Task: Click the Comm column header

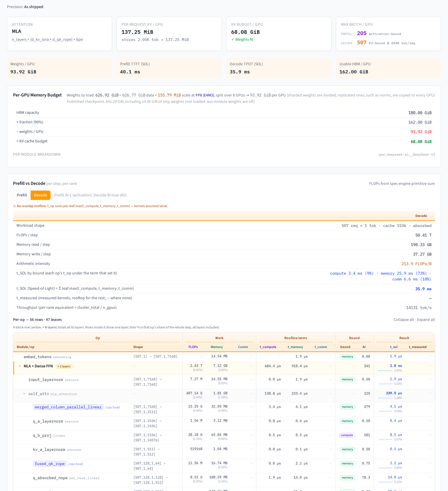Action: [x=243, y=347]
